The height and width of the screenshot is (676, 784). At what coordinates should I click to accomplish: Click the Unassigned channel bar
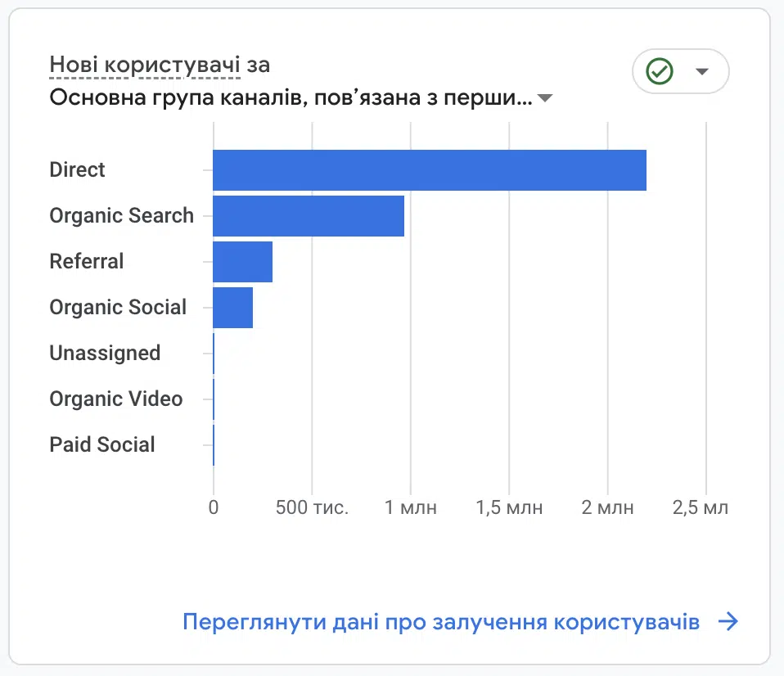(214, 354)
